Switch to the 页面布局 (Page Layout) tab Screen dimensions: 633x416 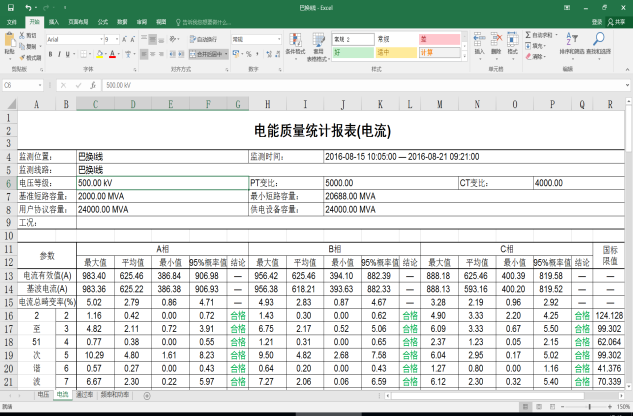click(x=78, y=22)
